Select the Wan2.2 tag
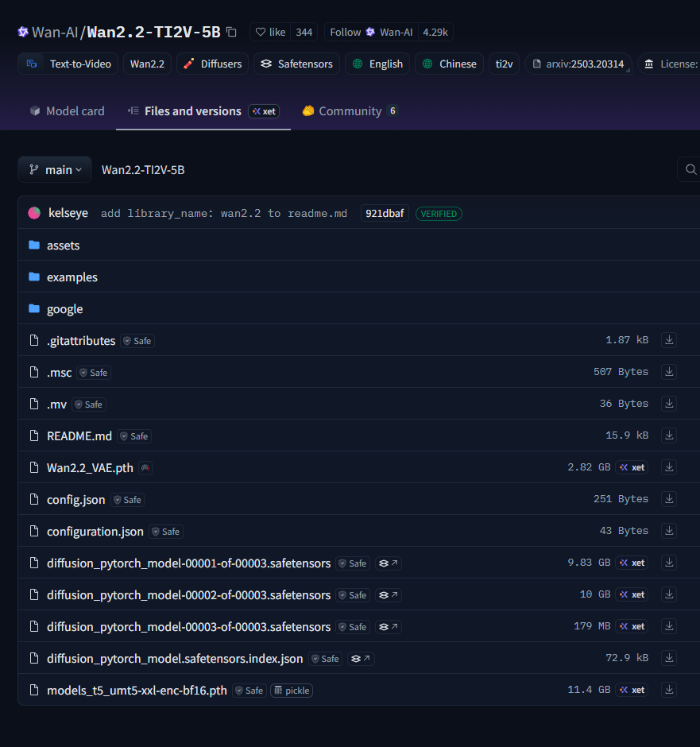This screenshot has height=747, width=700. [147, 64]
